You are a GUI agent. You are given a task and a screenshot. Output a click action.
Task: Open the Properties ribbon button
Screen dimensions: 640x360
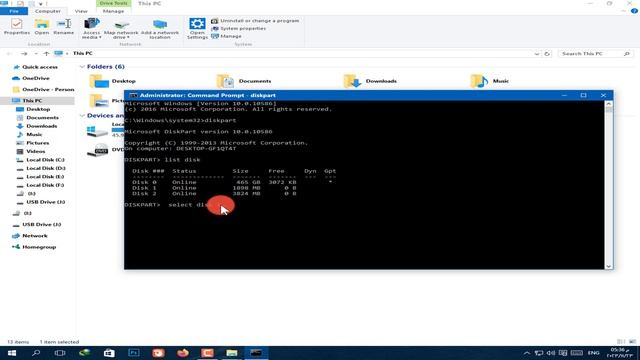point(17,27)
